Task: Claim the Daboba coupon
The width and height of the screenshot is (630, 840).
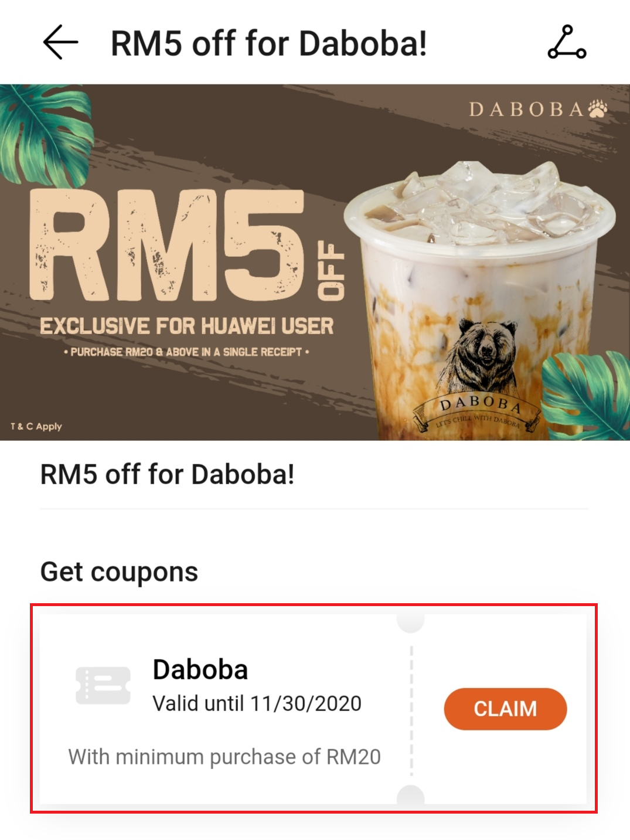Action: (x=505, y=709)
